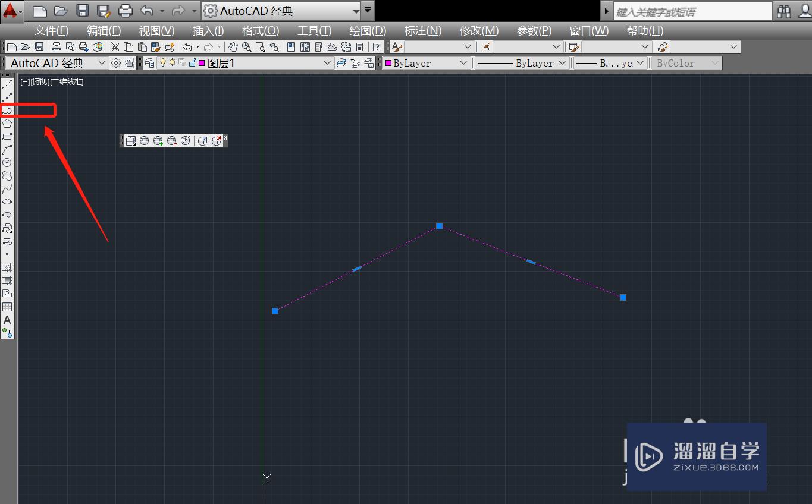Select the Insert Block tool
This screenshot has height=504, width=812.
click(x=7, y=228)
